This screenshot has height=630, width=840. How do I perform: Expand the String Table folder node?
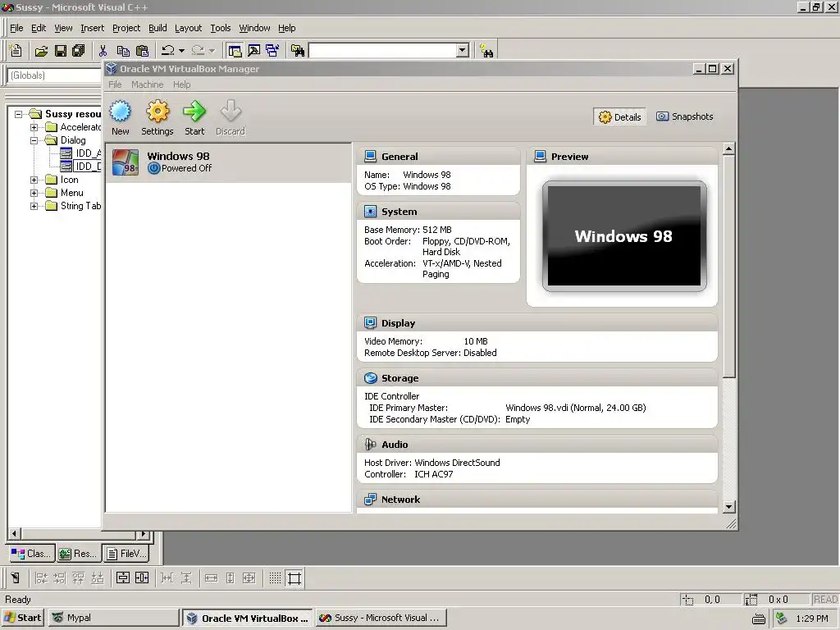tap(34, 206)
